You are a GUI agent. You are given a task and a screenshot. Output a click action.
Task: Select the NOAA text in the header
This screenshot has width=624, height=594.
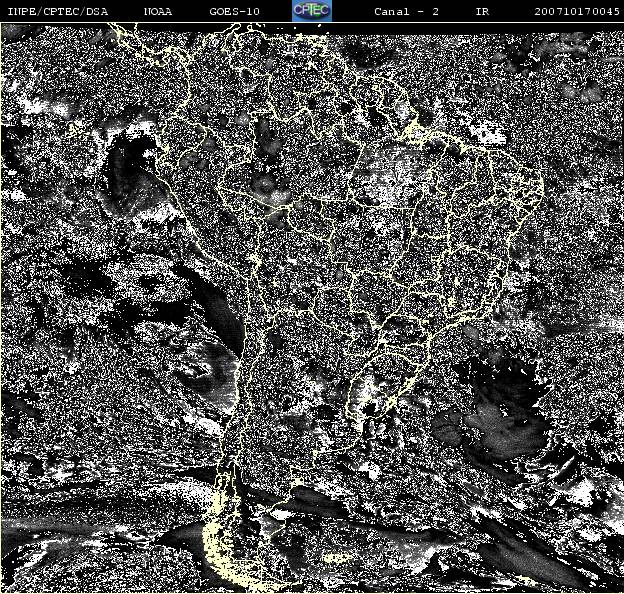[158, 11]
